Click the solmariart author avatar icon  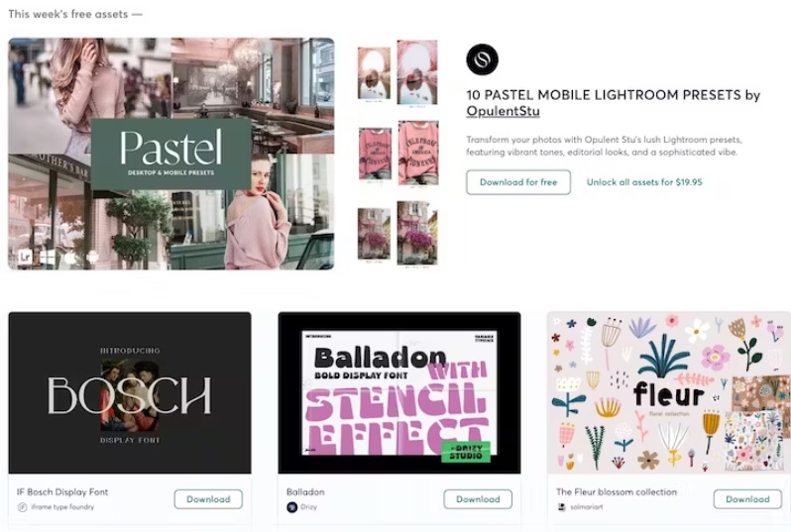[561, 507]
